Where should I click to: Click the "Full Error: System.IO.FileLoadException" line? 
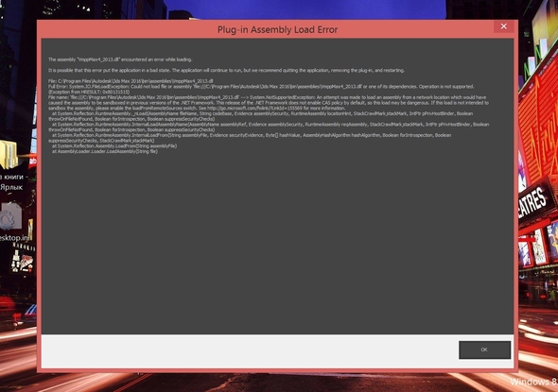pos(261,86)
